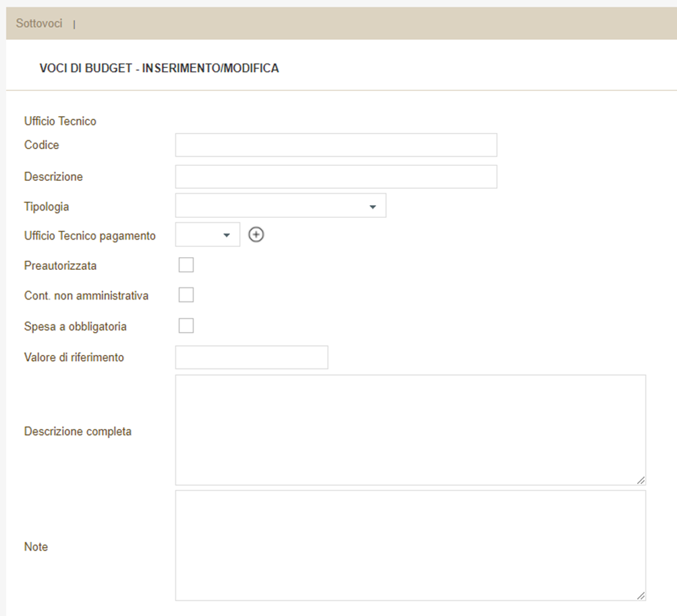677x616 pixels.
Task: Click the Note textarea resize handle
Action: click(641, 595)
